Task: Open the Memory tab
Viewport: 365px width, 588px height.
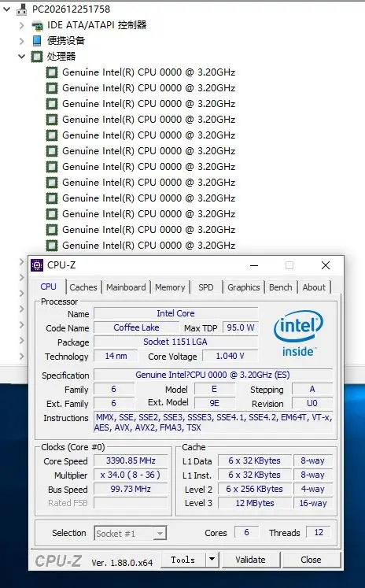Action: click(170, 287)
